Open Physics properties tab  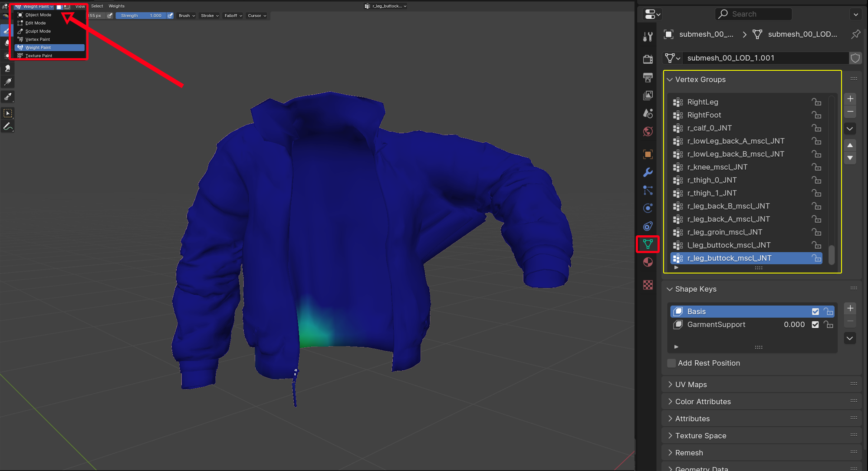click(x=648, y=208)
